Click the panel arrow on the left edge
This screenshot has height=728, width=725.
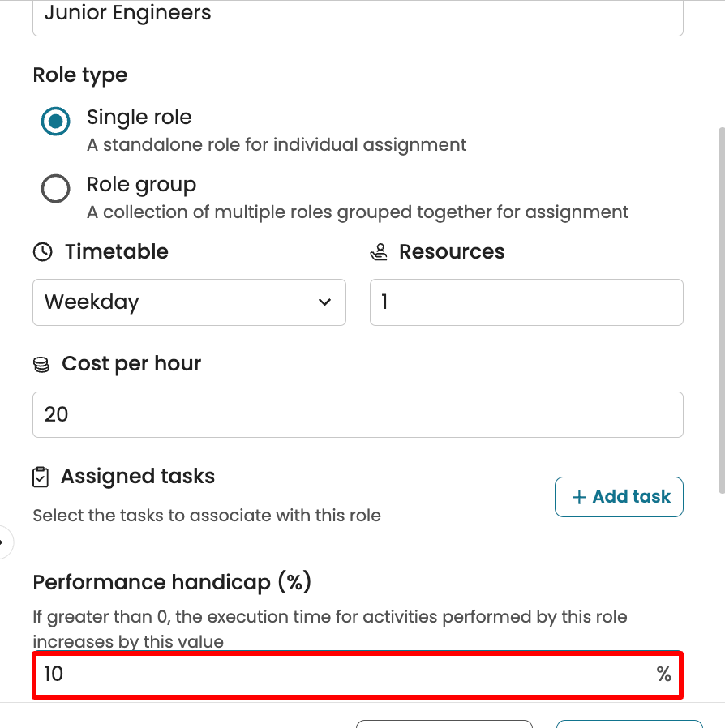tap(3, 542)
